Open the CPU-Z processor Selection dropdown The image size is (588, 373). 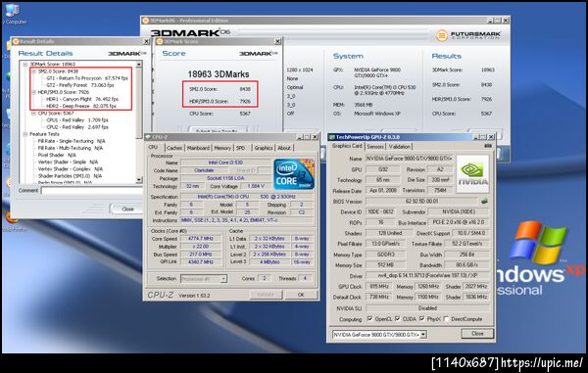click(223, 279)
